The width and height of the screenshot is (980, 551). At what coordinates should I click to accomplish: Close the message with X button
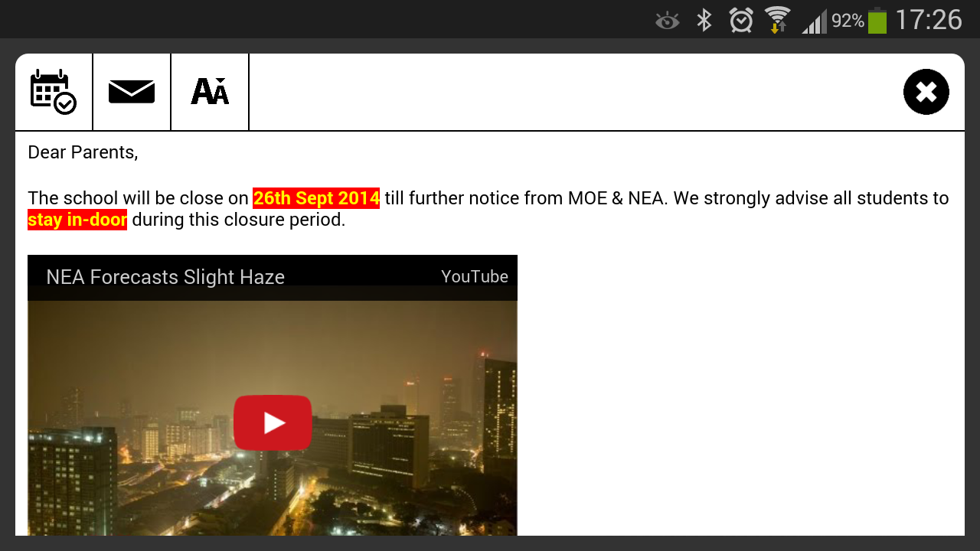coord(926,92)
